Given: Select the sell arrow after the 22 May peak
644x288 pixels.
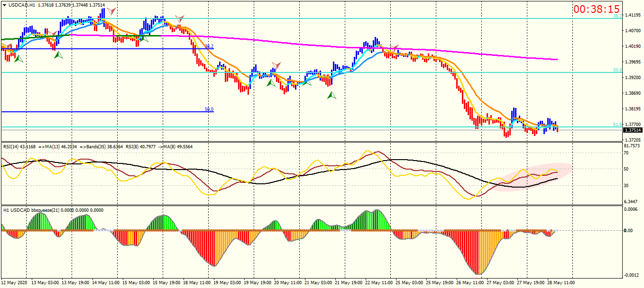Looking at the screenshot, I should coord(394,48).
